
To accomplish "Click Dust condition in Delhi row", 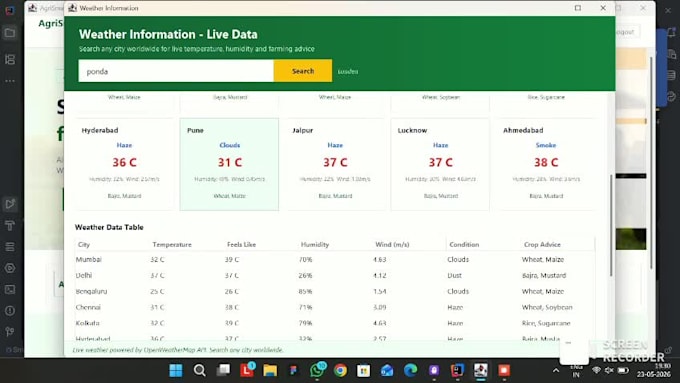I will click(x=454, y=275).
